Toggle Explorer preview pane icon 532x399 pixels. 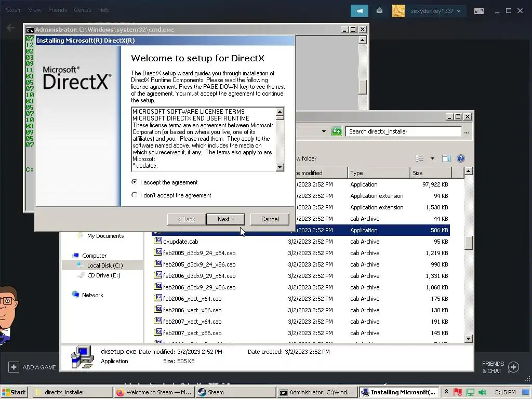pyautogui.click(x=446, y=158)
